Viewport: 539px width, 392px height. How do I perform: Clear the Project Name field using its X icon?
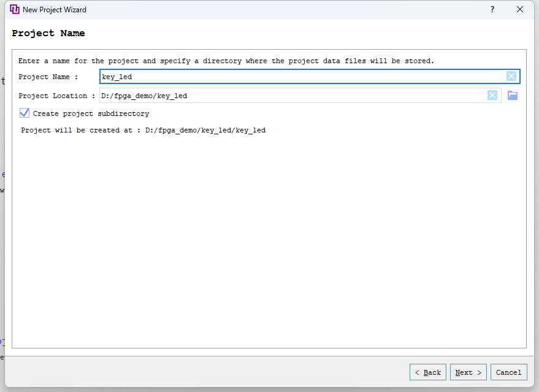coord(511,76)
